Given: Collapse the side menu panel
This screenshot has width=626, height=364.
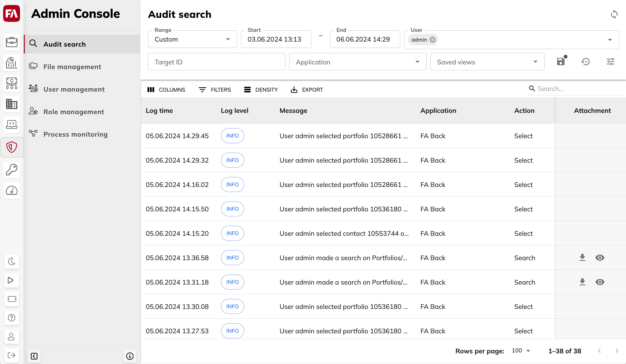Looking at the screenshot, I should 34,356.
